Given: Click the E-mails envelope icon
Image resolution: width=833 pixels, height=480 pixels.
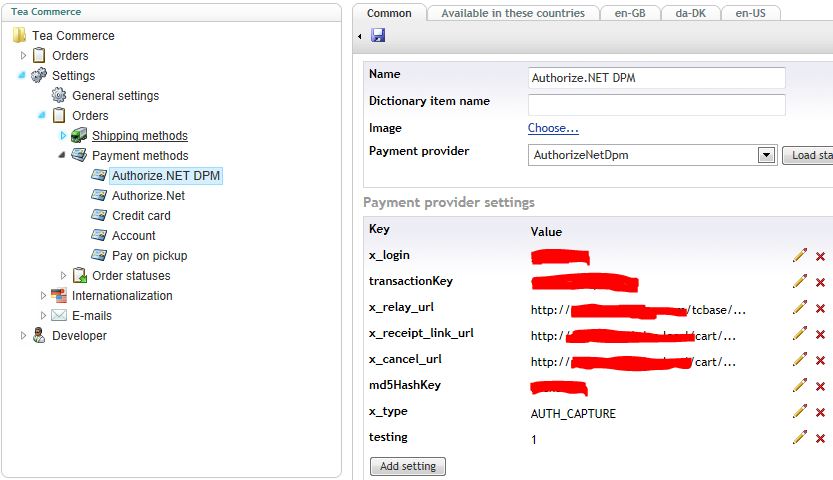Looking at the screenshot, I should coord(59,315).
